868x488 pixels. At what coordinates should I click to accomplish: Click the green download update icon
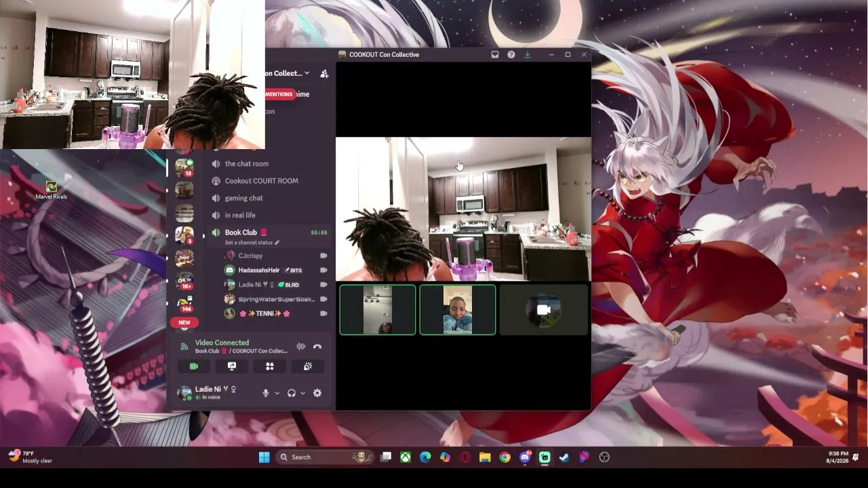(x=528, y=55)
